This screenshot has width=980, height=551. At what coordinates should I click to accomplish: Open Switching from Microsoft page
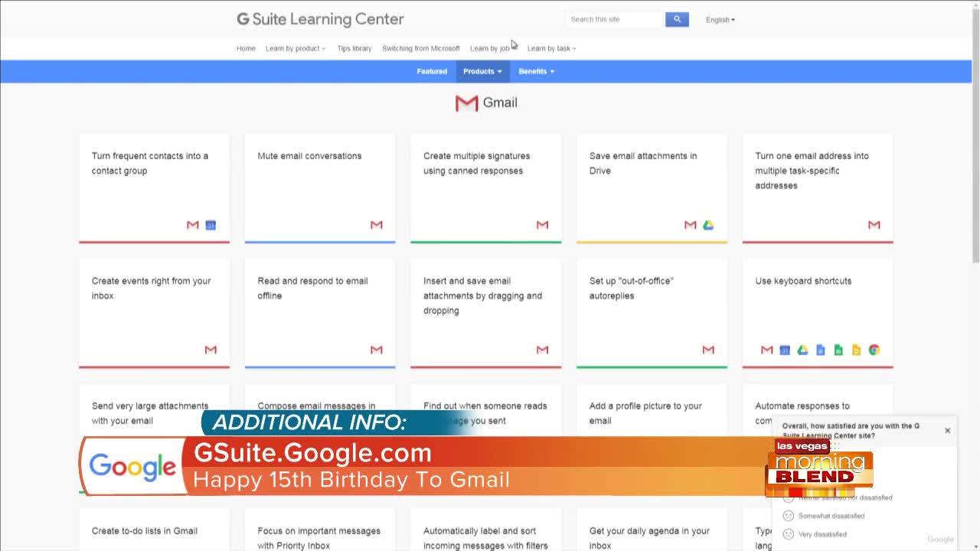(x=421, y=48)
